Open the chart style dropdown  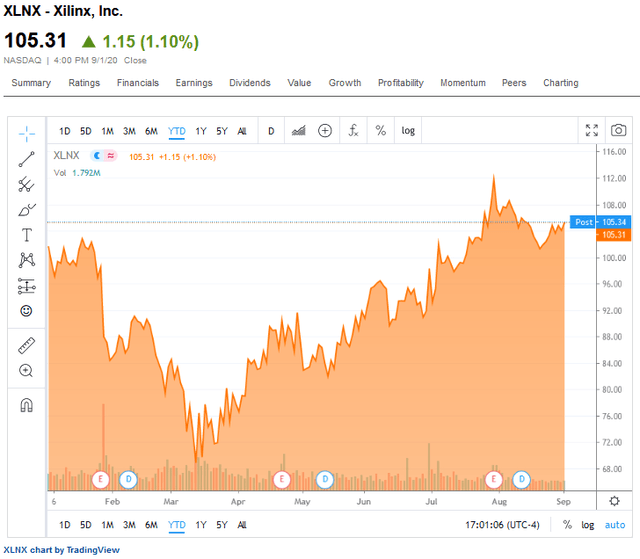pos(298,130)
